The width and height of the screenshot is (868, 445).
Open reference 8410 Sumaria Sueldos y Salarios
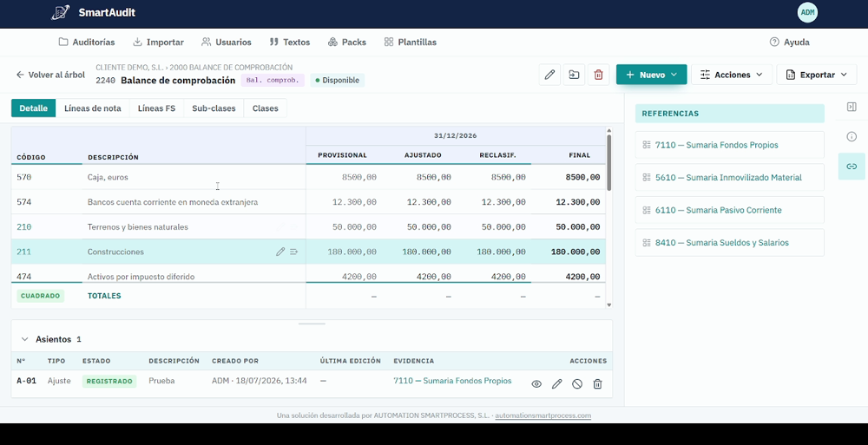tap(730, 243)
